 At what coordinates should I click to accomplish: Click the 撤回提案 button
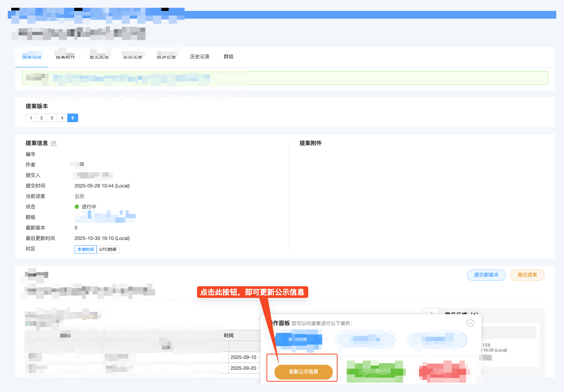tap(527, 275)
